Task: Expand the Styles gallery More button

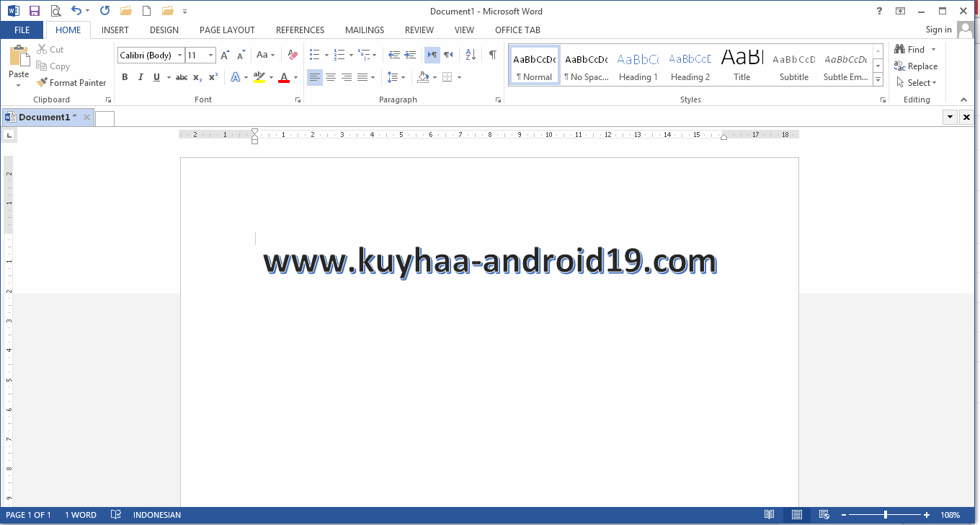Action: (x=878, y=80)
